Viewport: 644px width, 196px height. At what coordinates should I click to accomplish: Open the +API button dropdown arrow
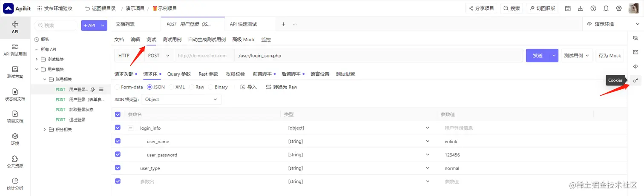coord(103,26)
